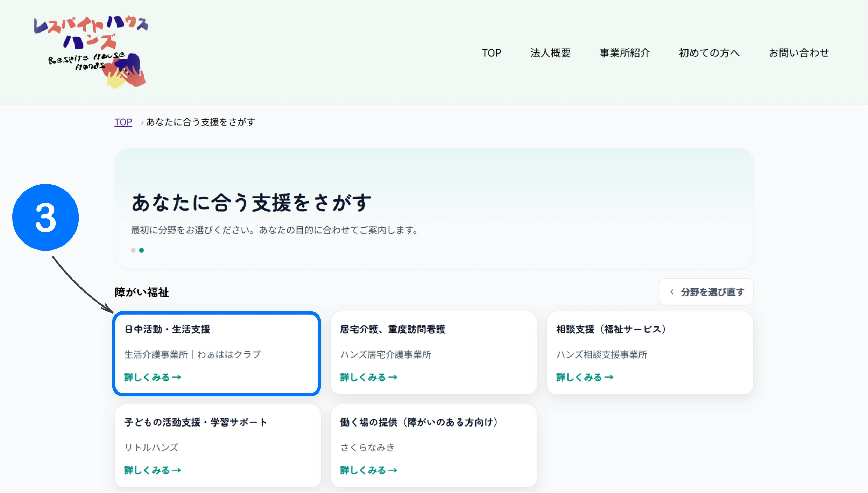Open the 事業所紹介 menu item
This screenshot has width=868, height=493.
624,53
